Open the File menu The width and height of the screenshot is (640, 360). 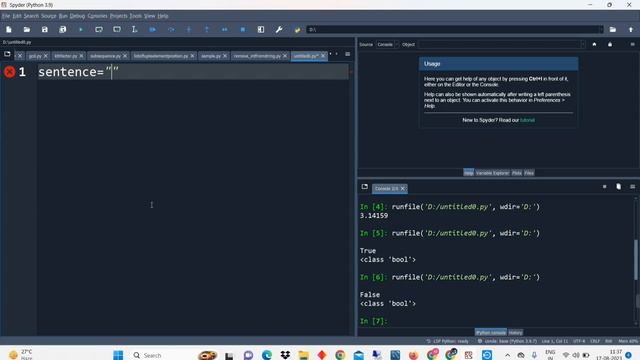[6, 16]
